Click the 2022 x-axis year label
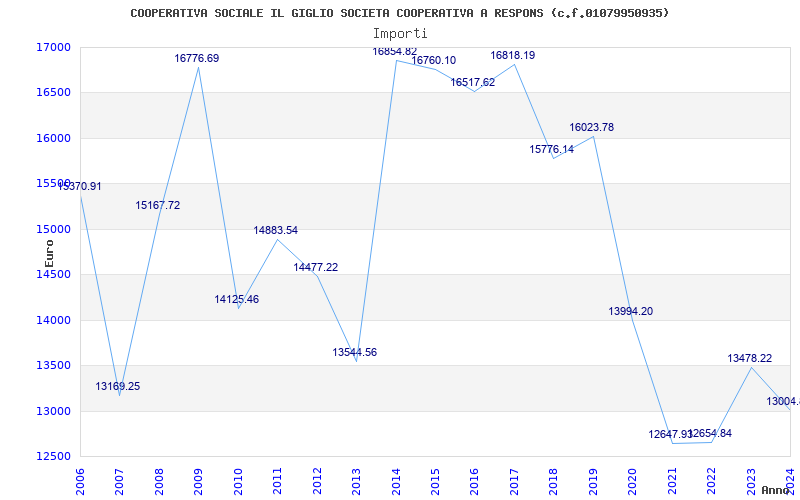800x500 pixels. [711, 481]
